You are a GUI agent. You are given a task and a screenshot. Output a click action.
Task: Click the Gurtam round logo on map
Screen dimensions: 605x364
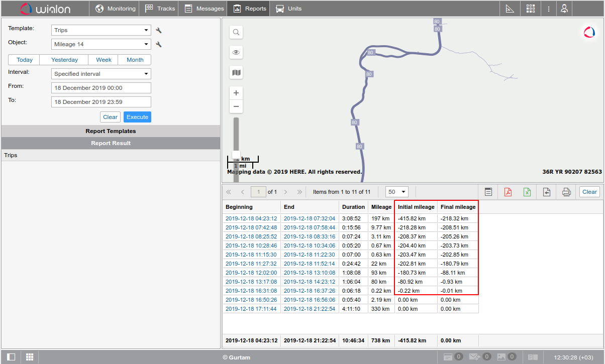589,33
